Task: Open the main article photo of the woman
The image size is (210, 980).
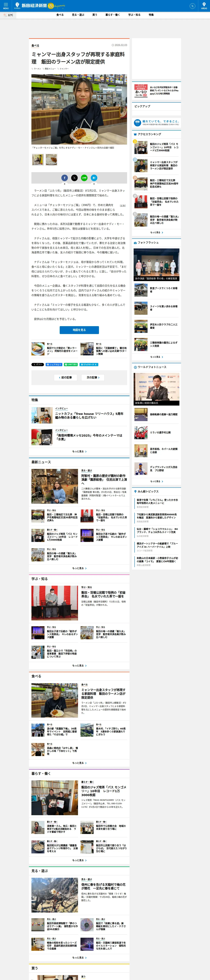Action: pos(79,110)
